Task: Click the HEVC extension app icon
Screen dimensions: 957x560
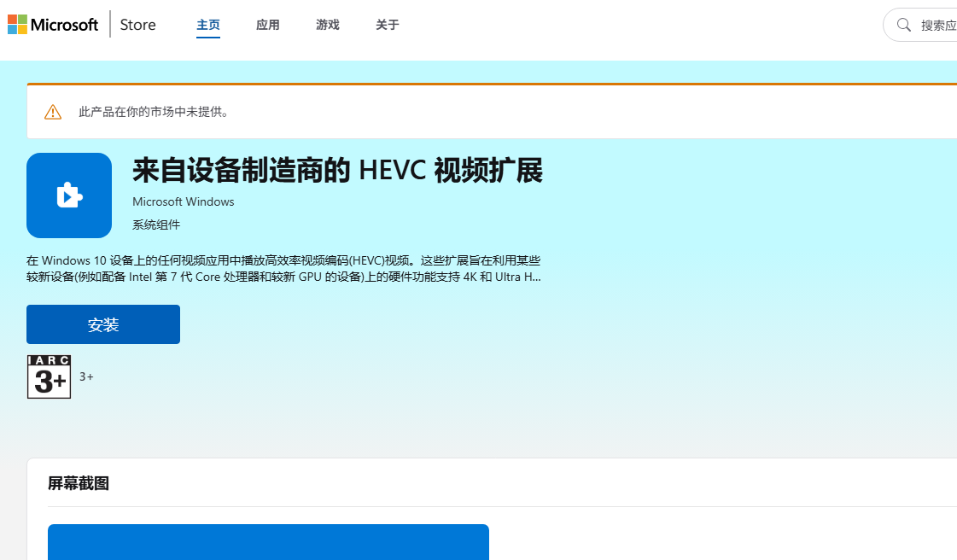Action: 69,195
